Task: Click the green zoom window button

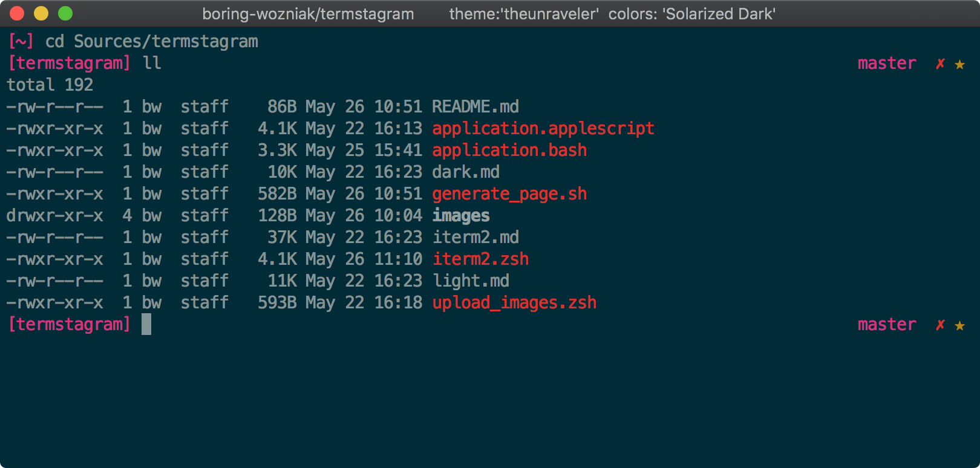Action: point(65,13)
